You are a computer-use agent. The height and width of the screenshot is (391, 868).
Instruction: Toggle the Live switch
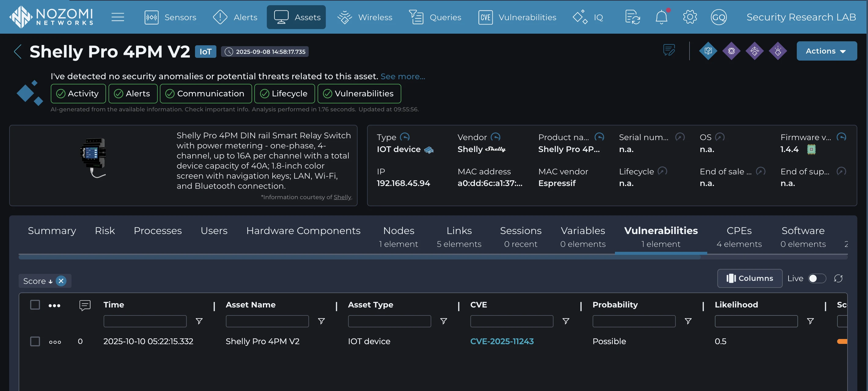point(817,278)
